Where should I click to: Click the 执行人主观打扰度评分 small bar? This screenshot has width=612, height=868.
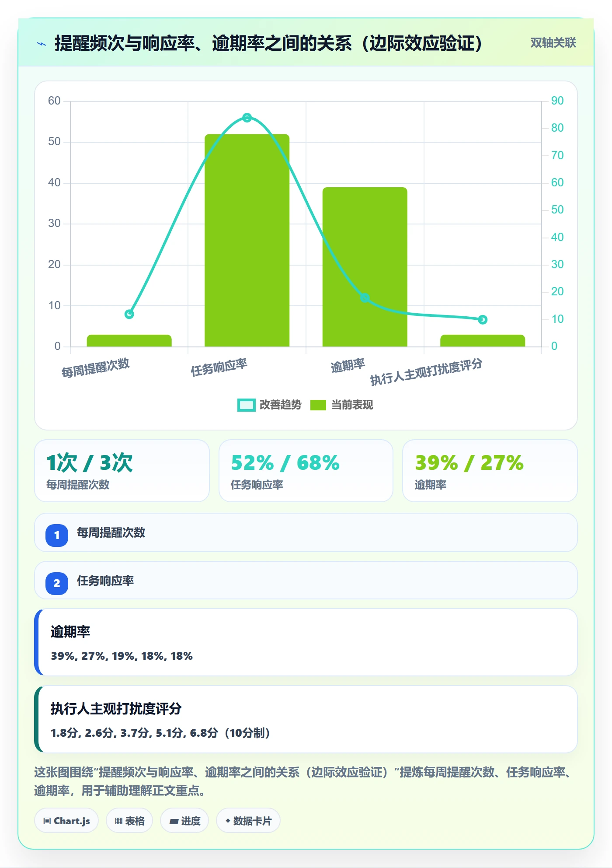(x=483, y=341)
